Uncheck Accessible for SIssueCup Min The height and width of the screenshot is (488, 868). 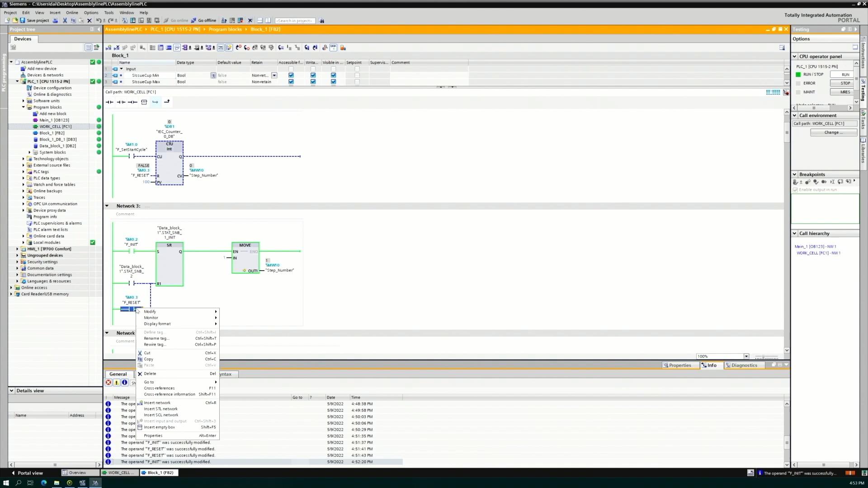pyautogui.click(x=291, y=75)
